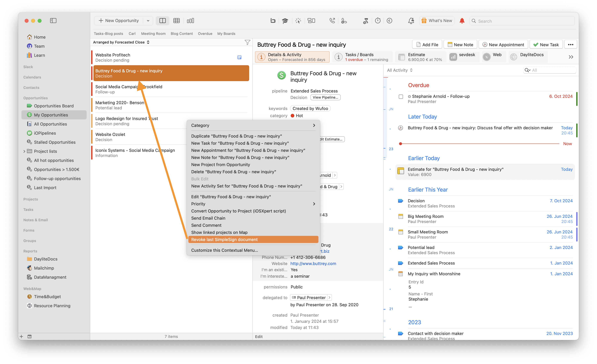Open Resource Planning in the sidebar
The height and width of the screenshot is (364, 597).
click(x=52, y=306)
